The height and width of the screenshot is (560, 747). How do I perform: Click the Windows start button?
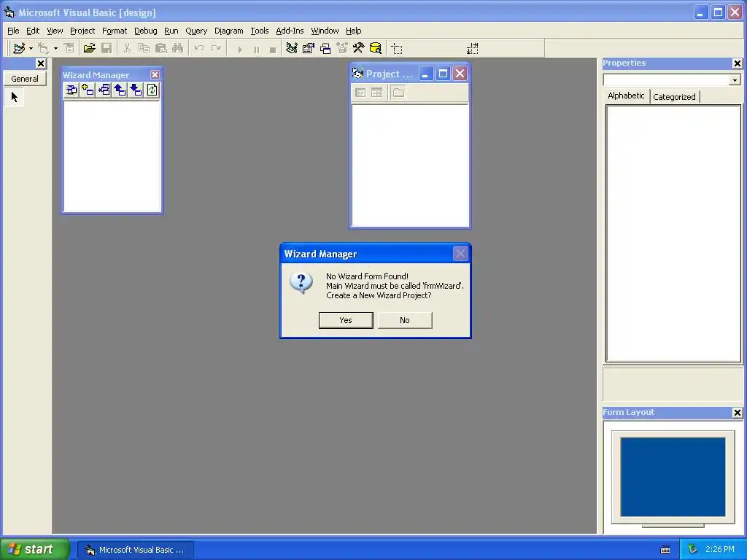click(34, 549)
